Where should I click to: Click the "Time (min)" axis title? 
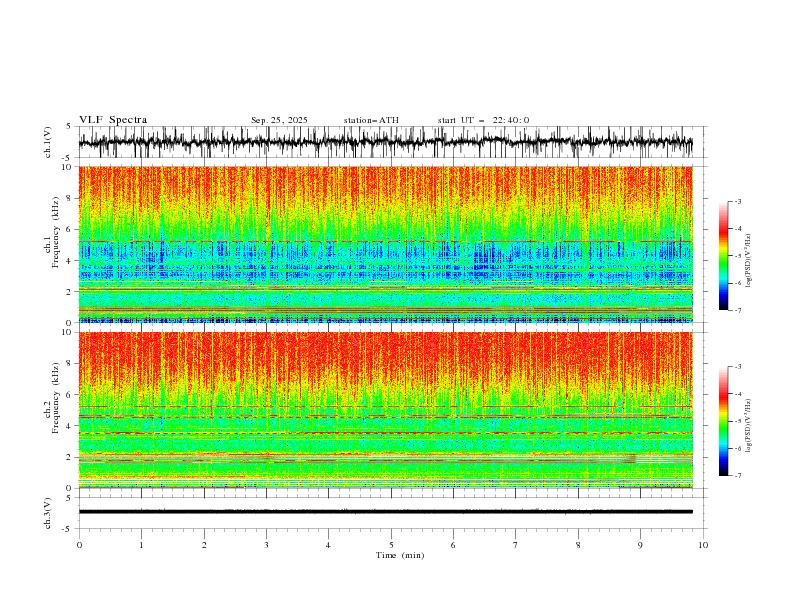coord(400,555)
